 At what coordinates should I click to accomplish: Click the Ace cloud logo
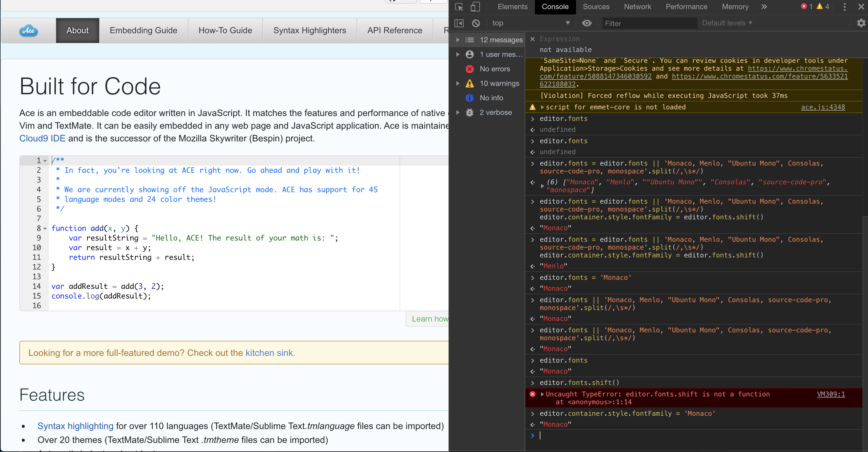point(29,30)
